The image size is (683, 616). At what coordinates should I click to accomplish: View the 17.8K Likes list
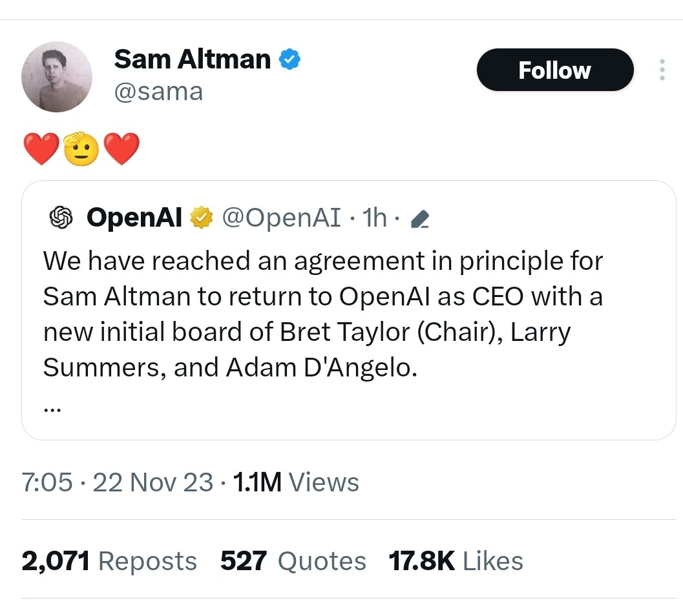point(456,560)
